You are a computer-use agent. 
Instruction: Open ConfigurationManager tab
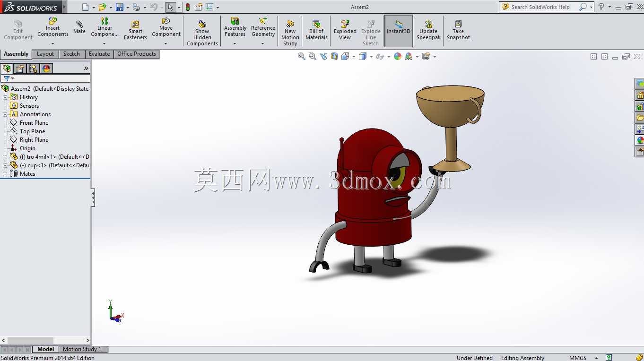tap(33, 69)
